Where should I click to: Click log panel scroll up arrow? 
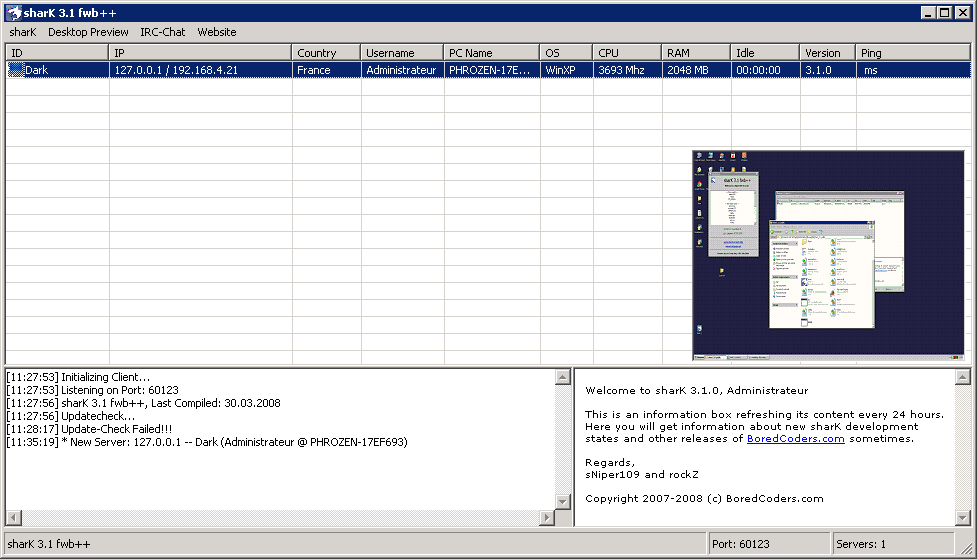[x=562, y=377]
